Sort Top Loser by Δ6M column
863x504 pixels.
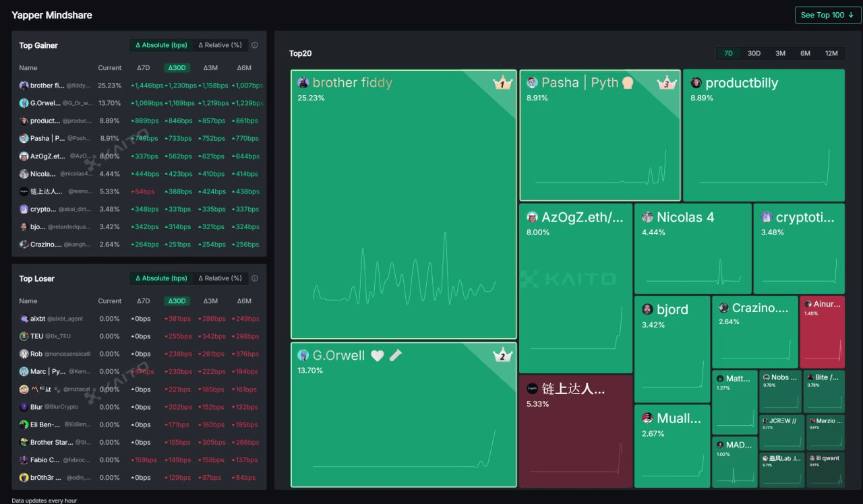pyautogui.click(x=244, y=301)
